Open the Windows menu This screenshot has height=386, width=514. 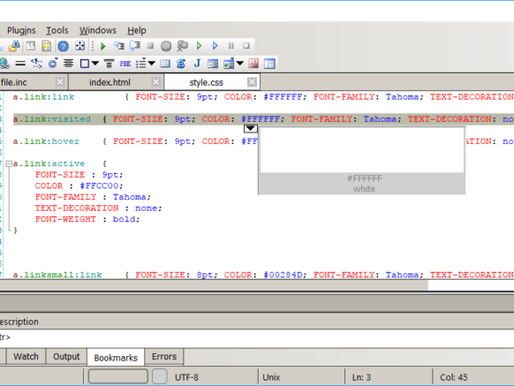pyautogui.click(x=98, y=30)
